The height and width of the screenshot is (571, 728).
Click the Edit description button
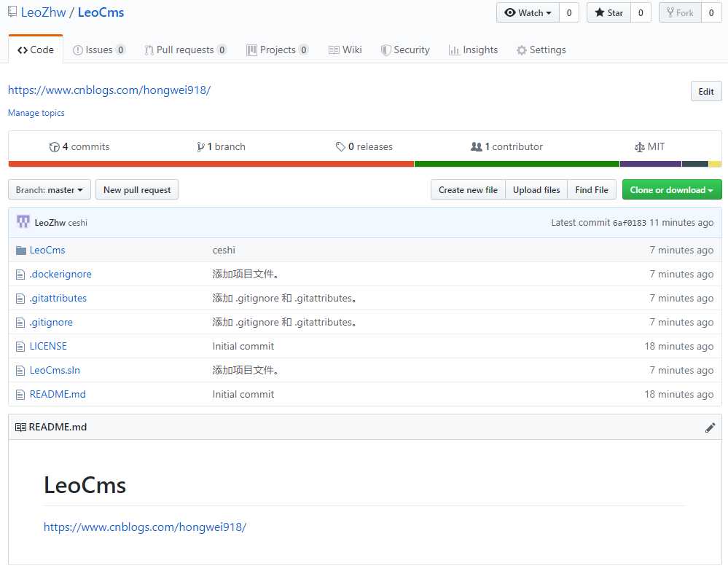706,92
